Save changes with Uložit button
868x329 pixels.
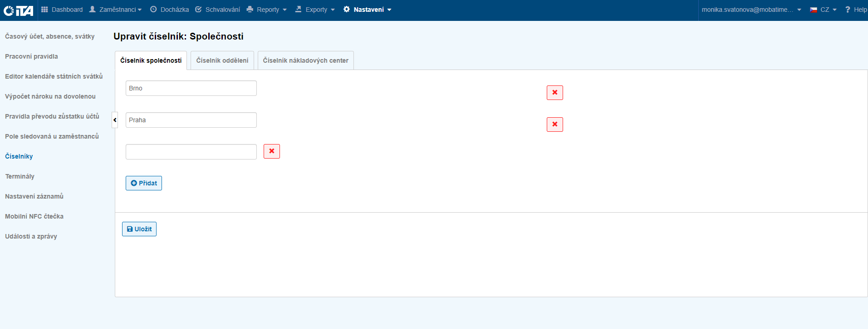click(x=139, y=229)
